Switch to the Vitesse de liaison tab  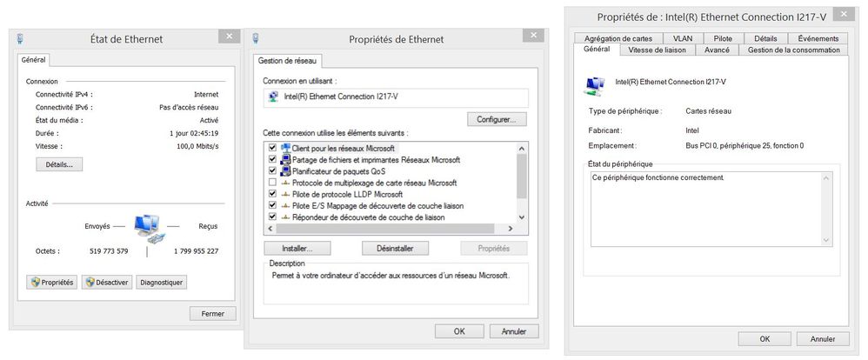coord(657,50)
